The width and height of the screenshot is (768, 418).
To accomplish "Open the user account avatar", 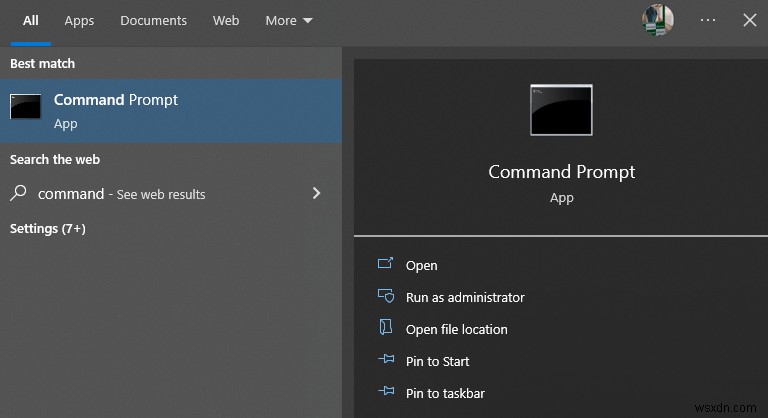I will (x=657, y=20).
